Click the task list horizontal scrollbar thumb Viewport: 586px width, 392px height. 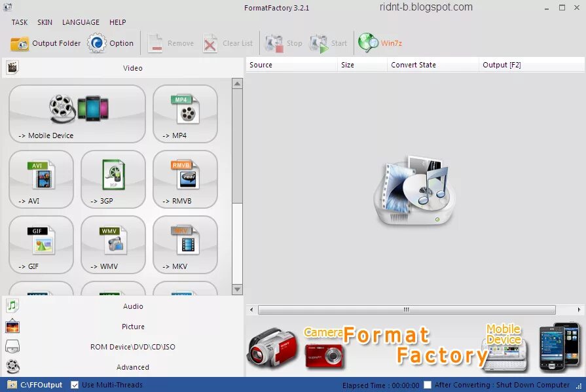(x=407, y=310)
